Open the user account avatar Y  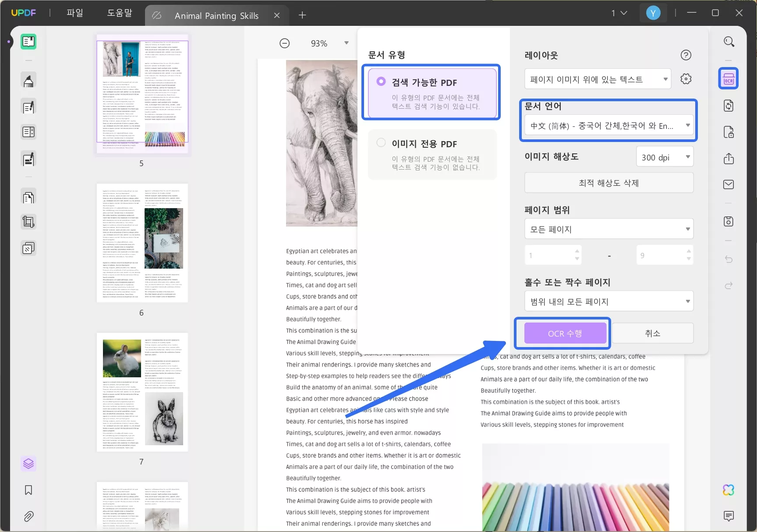coord(653,13)
